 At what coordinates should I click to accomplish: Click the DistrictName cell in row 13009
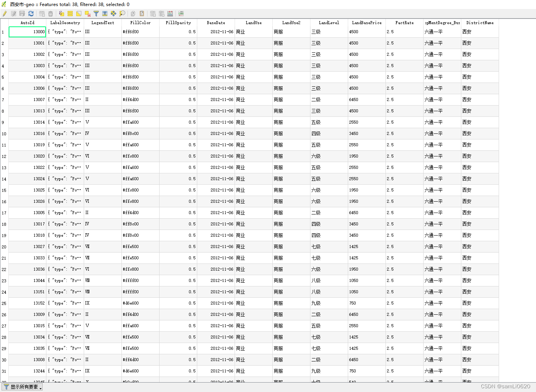(480, 314)
